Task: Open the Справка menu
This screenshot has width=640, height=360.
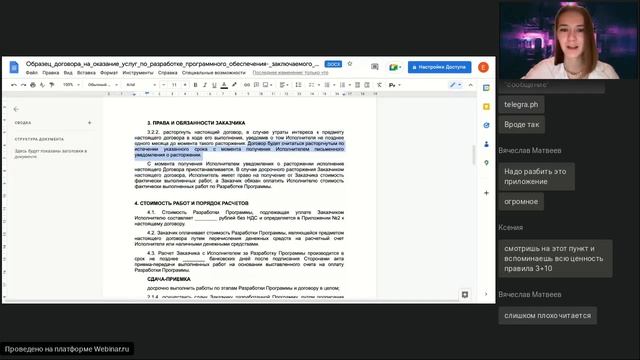Action: coord(167,73)
